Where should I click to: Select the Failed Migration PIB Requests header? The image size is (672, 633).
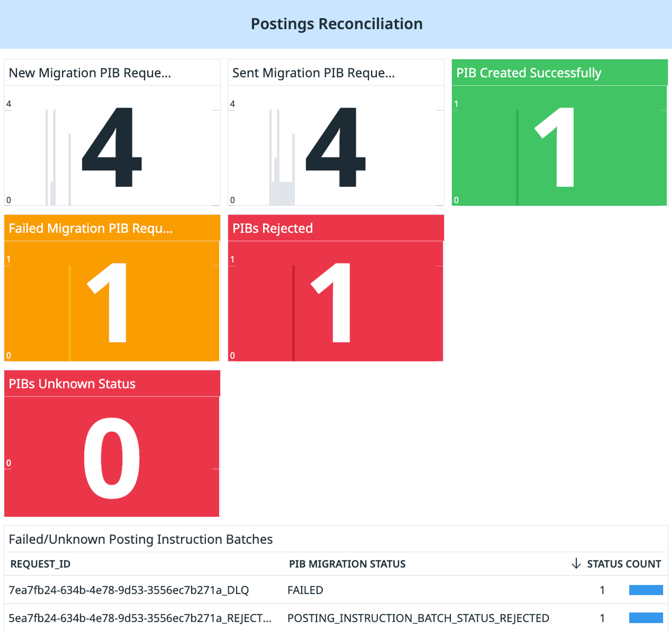[91, 228]
